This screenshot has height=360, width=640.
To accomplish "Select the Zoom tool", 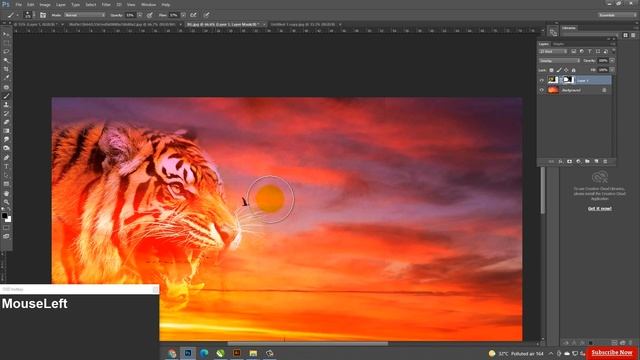I will pos(6,202).
